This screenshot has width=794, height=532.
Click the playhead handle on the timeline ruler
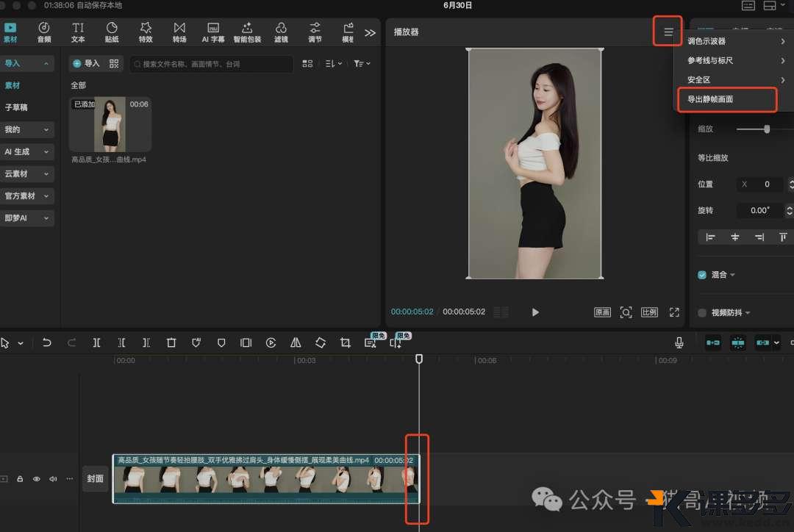pos(419,359)
